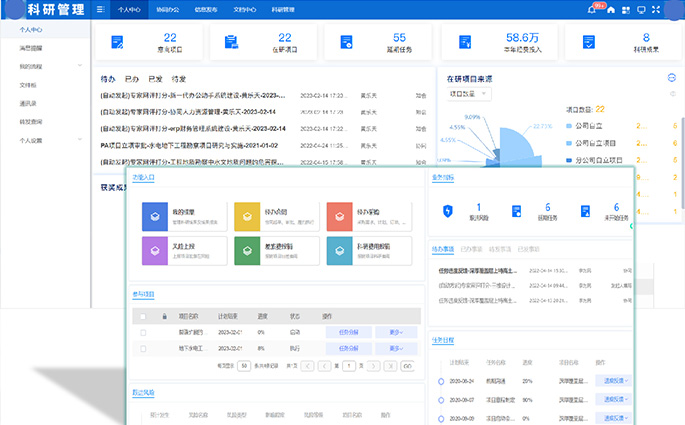Check the first project row checkbox
The height and width of the screenshot is (425, 685).
[143, 332]
